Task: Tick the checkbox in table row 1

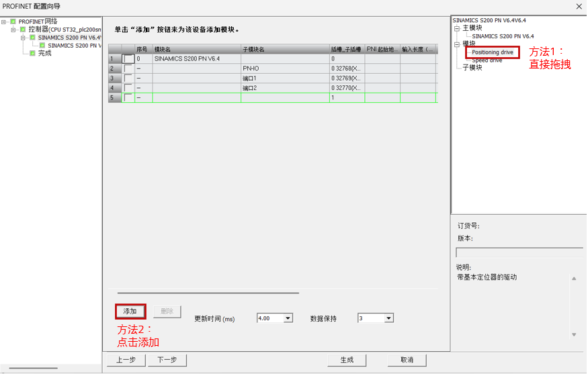Action: pos(128,59)
